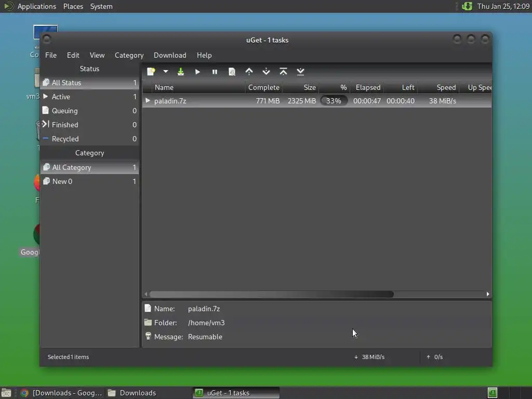The width and height of the screenshot is (532, 399).
Task: Open the Download menu
Action: pos(170,55)
